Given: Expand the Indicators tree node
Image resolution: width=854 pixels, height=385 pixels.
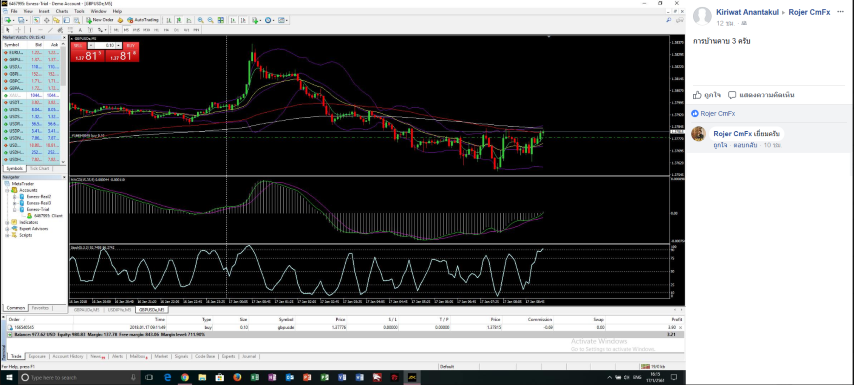Looking at the screenshot, I should (8, 222).
